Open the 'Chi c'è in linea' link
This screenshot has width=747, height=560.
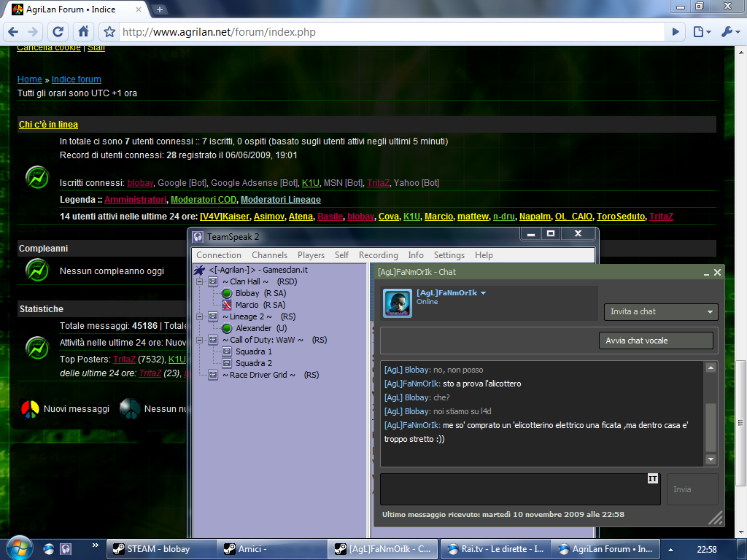pos(48,124)
